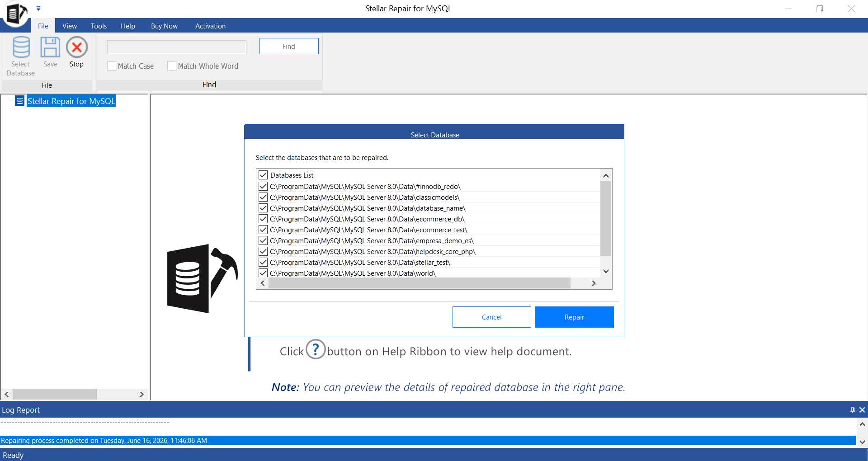Pin the Log Report panel

click(853, 410)
